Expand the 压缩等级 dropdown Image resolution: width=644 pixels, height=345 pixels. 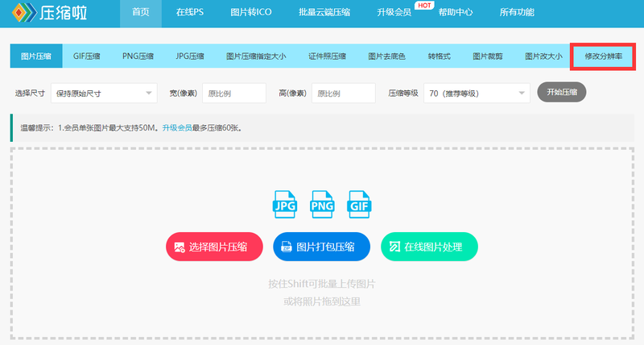tap(477, 94)
